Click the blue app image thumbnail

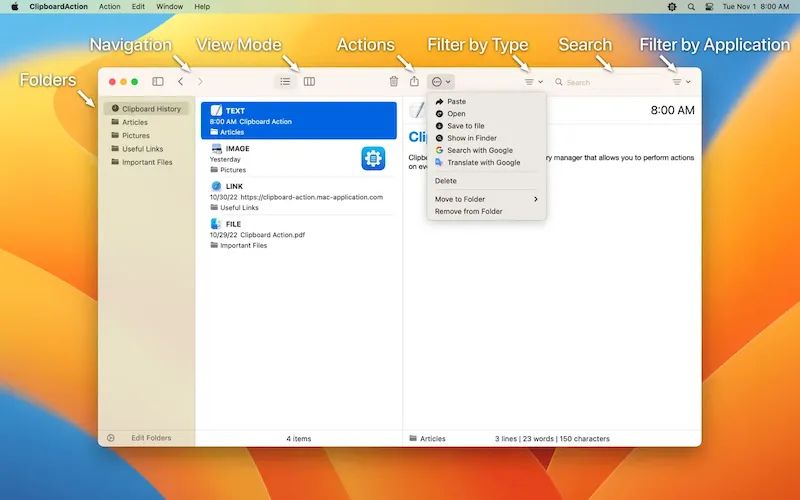pyautogui.click(x=373, y=158)
